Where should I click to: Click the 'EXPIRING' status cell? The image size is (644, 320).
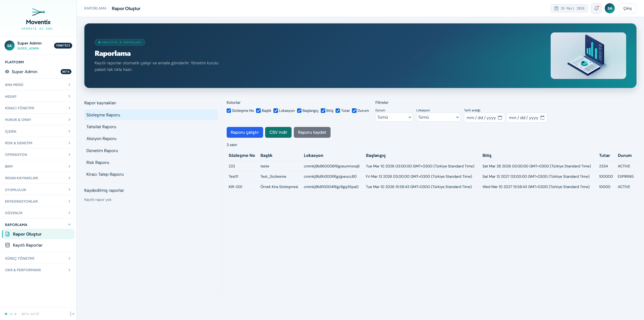(626, 176)
